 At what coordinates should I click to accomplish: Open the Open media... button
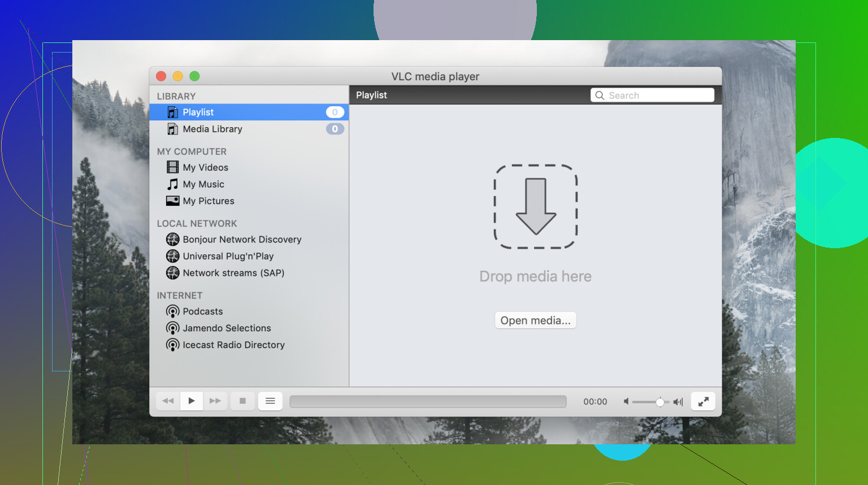pos(535,321)
